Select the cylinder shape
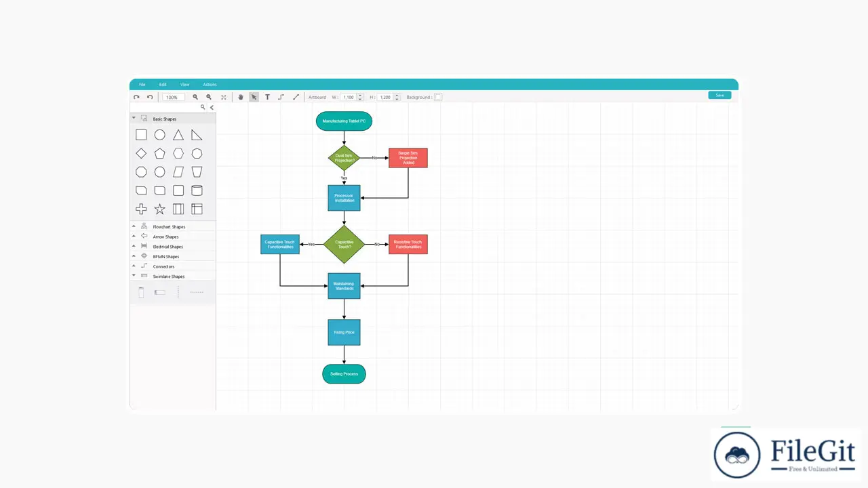 tap(197, 190)
